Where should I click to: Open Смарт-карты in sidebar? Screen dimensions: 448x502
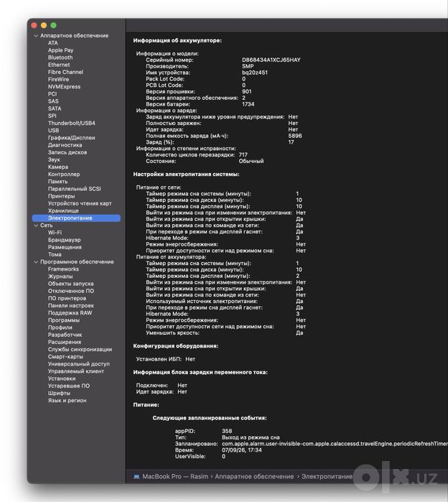tap(65, 357)
